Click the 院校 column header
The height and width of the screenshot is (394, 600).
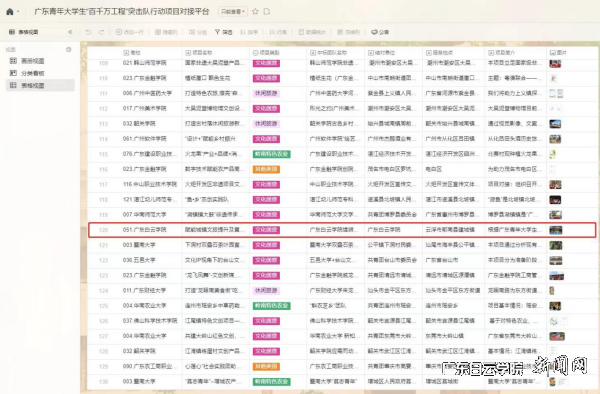coord(132,53)
